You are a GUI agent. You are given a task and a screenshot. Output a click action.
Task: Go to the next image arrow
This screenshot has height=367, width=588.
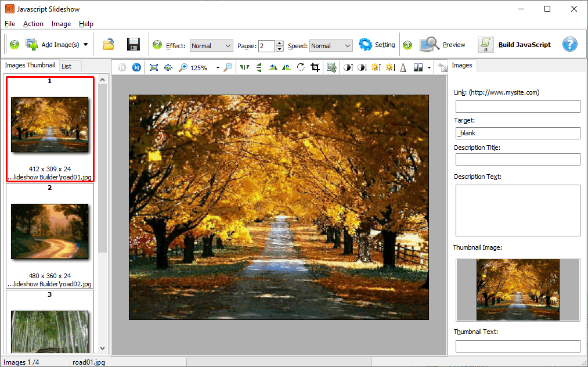point(136,67)
